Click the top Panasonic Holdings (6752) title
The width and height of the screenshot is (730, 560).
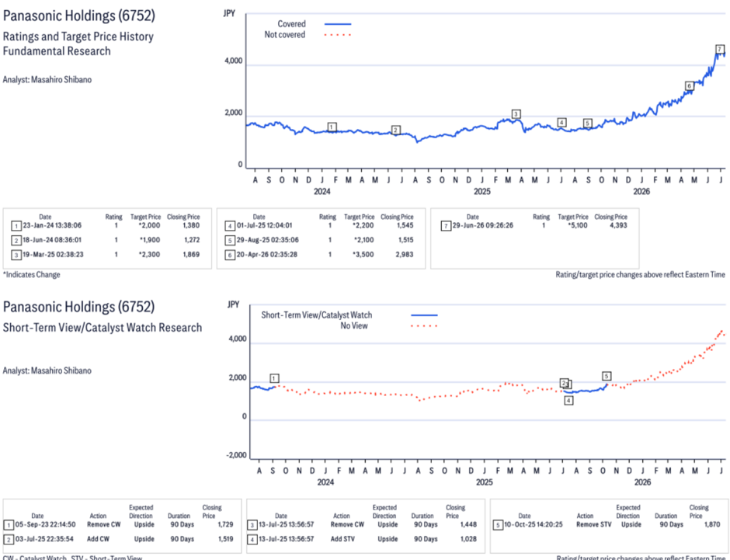pos(79,16)
